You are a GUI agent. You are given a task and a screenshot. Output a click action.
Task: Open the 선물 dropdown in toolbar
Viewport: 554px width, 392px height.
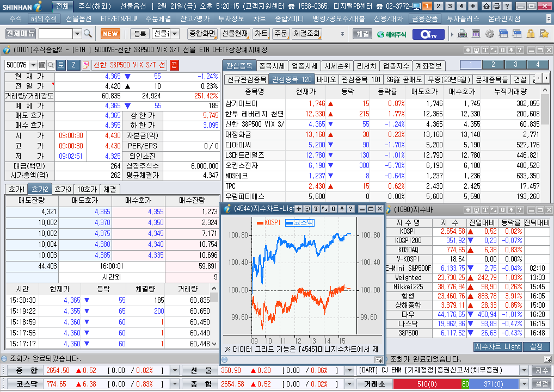point(175,34)
